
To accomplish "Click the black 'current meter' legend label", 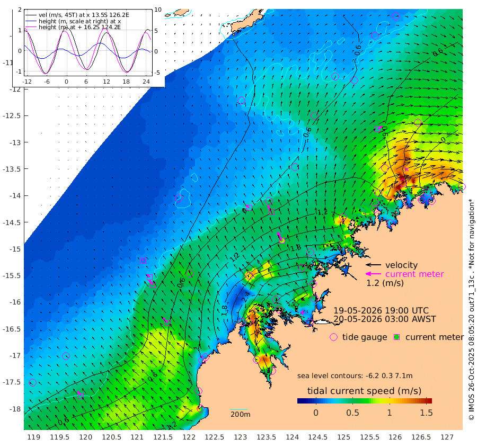I will 435,337.
